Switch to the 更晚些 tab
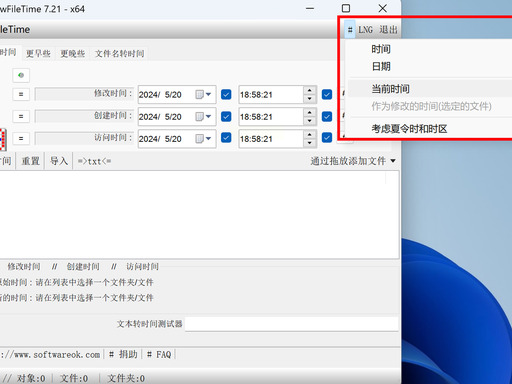The width and height of the screenshot is (512, 384). coord(72,53)
